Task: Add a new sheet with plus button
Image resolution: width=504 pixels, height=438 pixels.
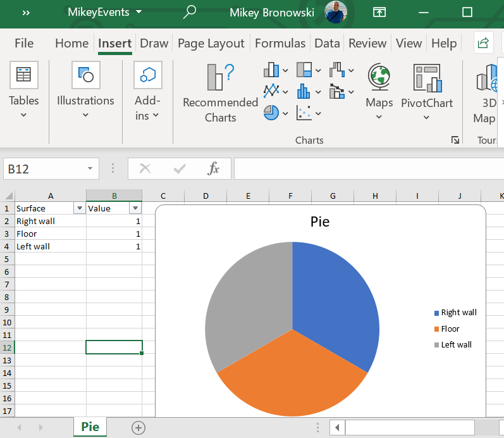Action: tap(138, 427)
